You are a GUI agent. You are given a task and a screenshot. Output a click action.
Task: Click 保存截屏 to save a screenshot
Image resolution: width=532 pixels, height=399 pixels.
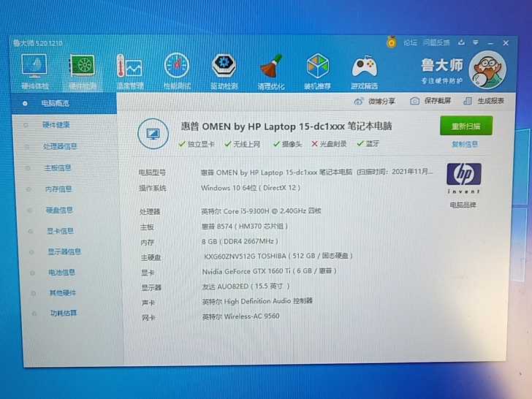tap(430, 101)
